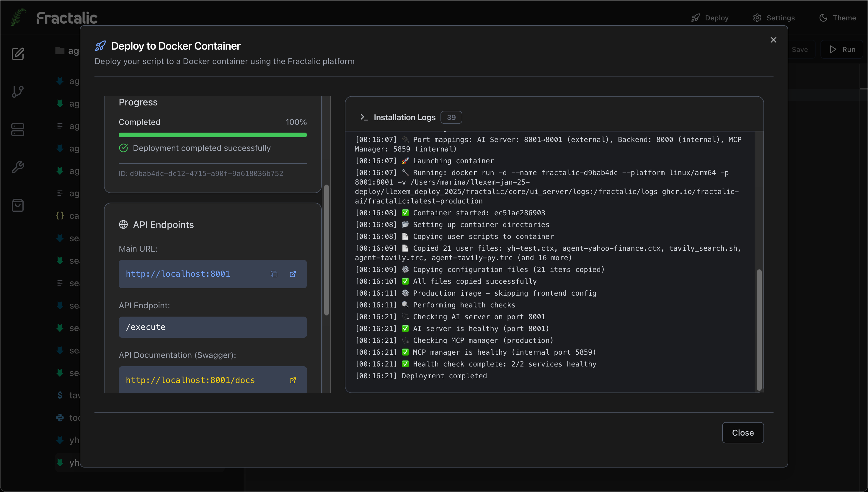
Task: Open the shopping bag icon in sidebar
Action: [18, 205]
